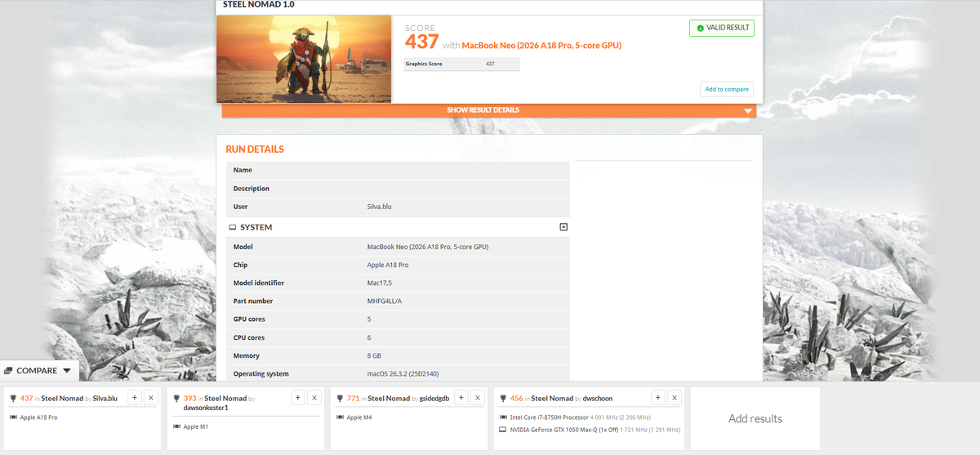This screenshot has height=455, width=980.
Task: Click trophy icon on Silva.blu card
Action: tap(14, 399)
